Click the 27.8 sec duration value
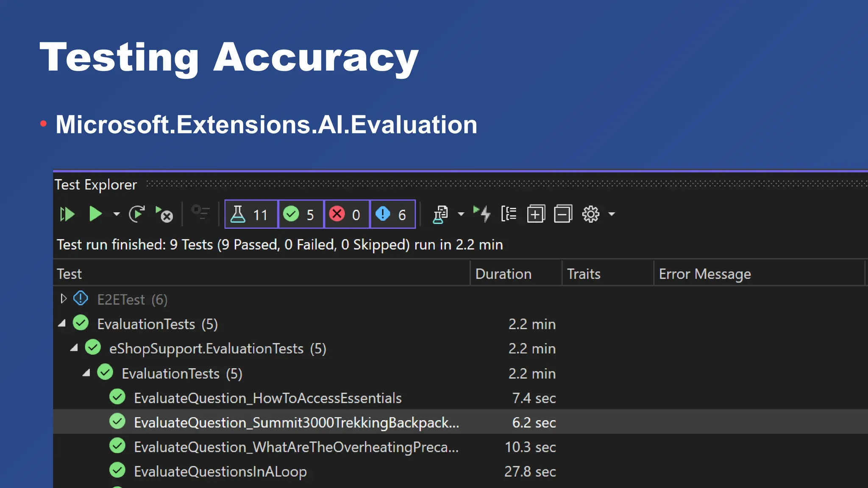The image size is (868, 488). point(530,471)
